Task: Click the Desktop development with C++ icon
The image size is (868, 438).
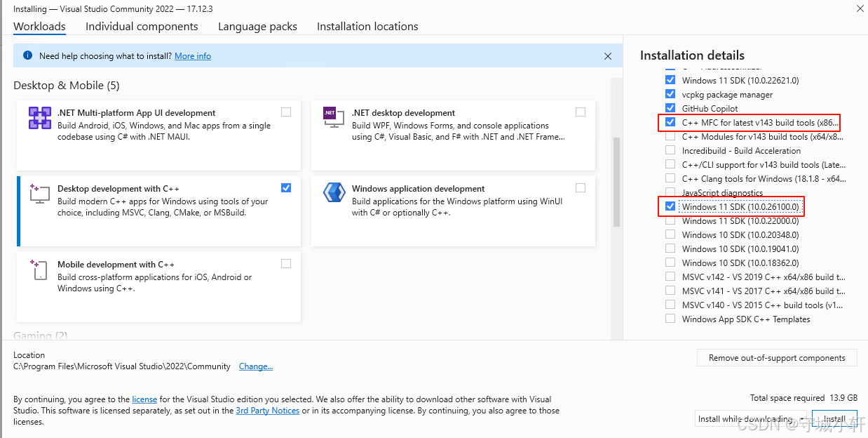Action: (39, 194)
